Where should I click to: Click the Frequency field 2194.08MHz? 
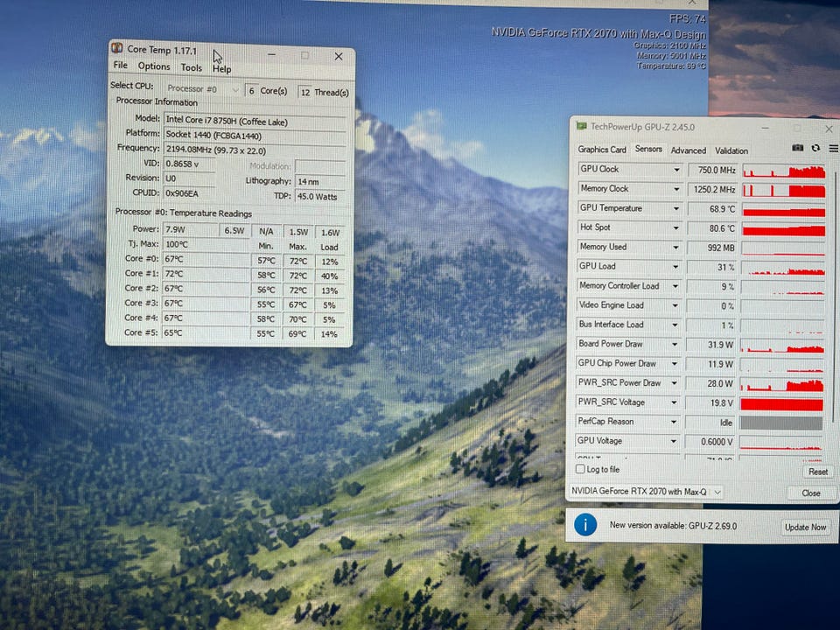pyautogui.click(x=255, y=150)
